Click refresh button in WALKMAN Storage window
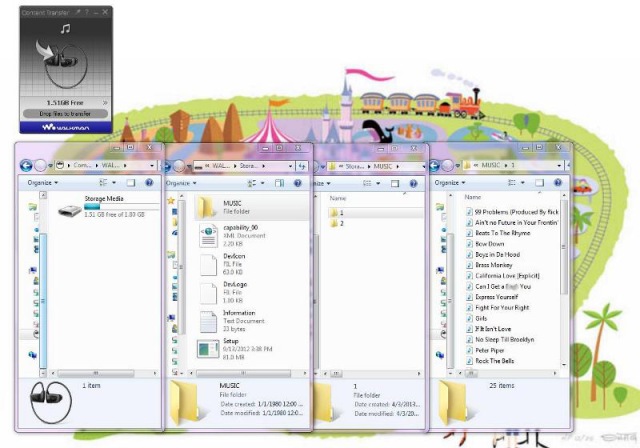Screen dimensions: 640x448 point(302,166)
